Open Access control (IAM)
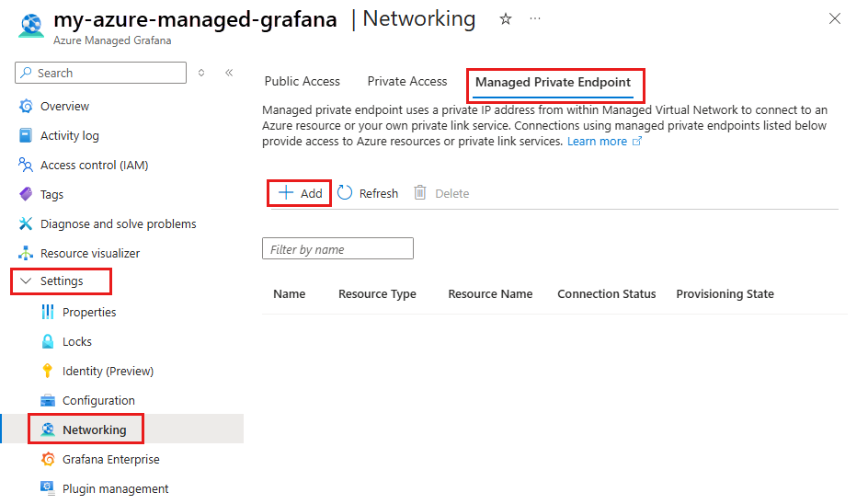 pyautogui.click(x=94, y=165)
